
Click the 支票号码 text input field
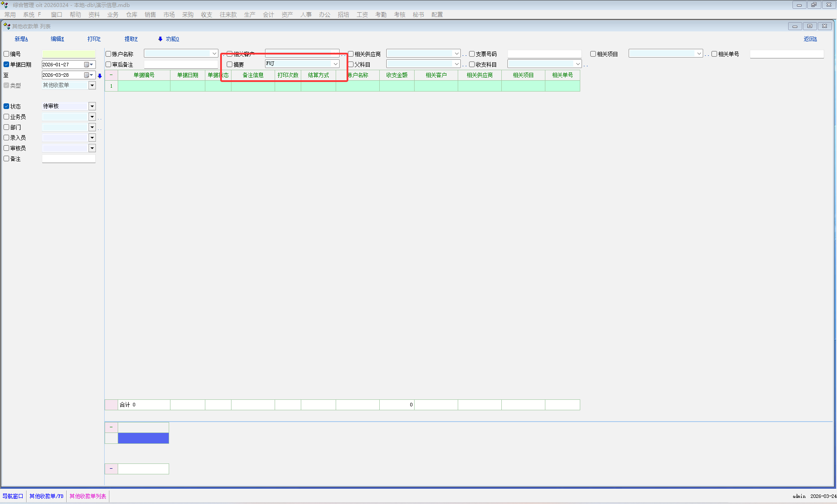[544, 54]
